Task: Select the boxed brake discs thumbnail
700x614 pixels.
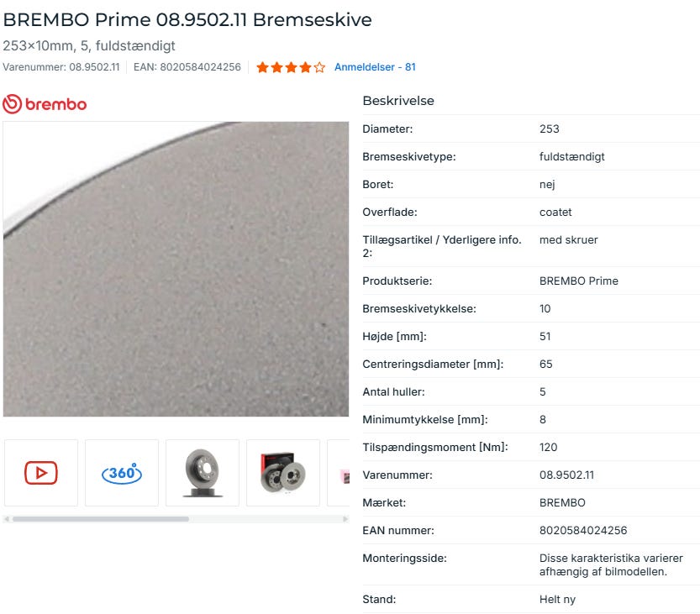Action: click(x=283, y=473)
